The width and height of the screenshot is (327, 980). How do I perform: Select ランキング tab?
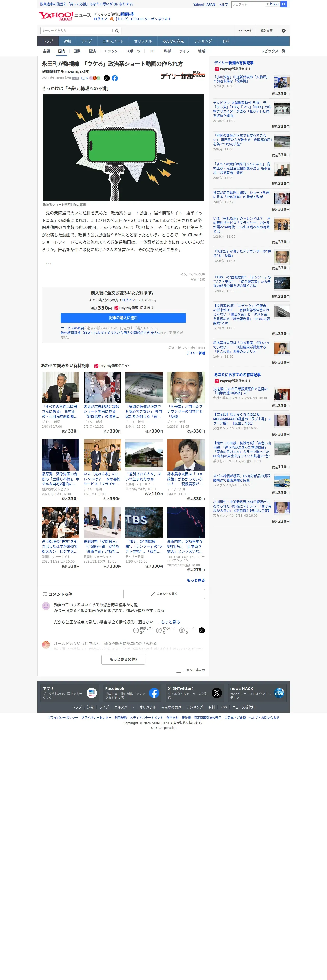[203, 41]
